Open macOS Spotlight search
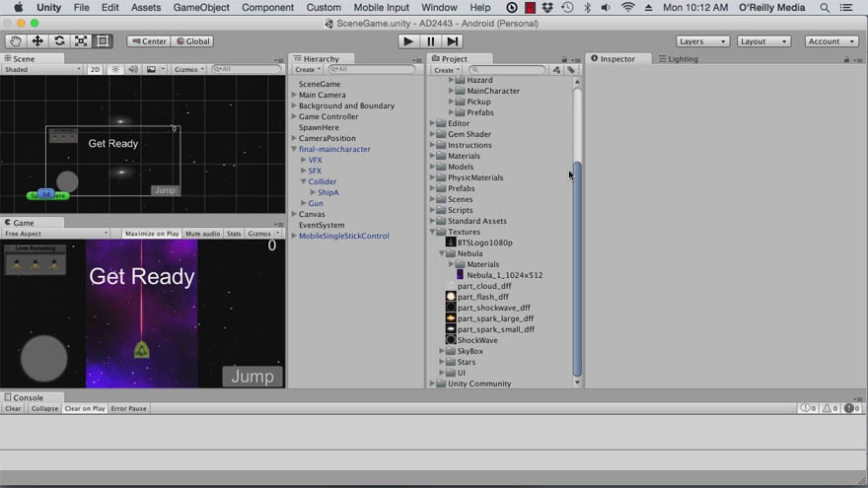868x488 pixels. [x=825, y=7]
